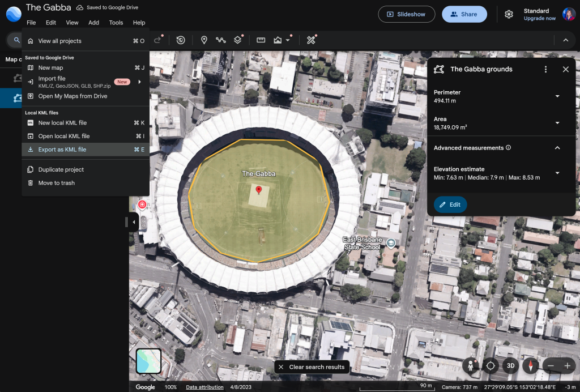Expand the Perimeter units dropdown

557,96
